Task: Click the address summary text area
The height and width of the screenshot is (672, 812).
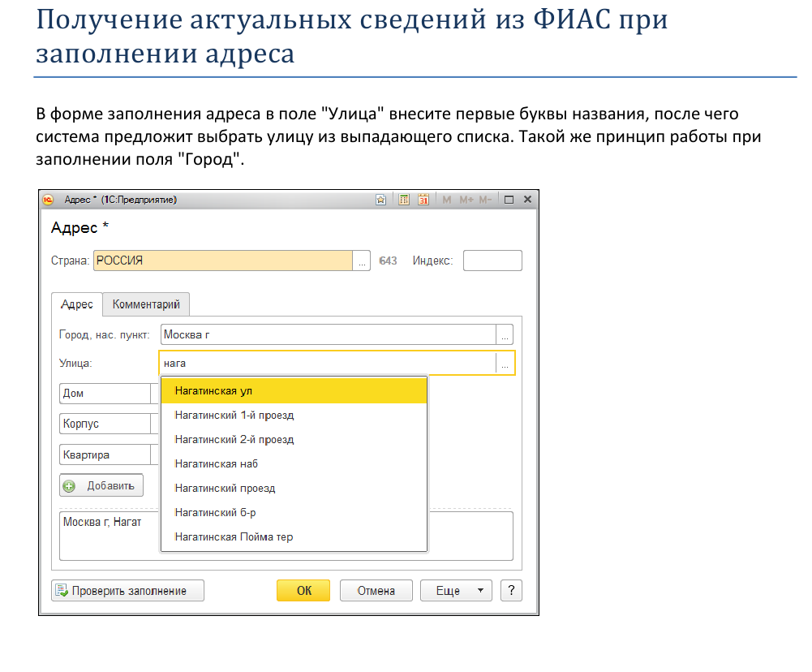Action: [286, 536]
